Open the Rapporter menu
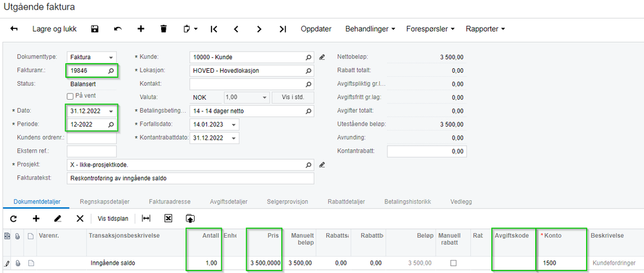This screenshot has height=273, width=644. coord(485,29)
